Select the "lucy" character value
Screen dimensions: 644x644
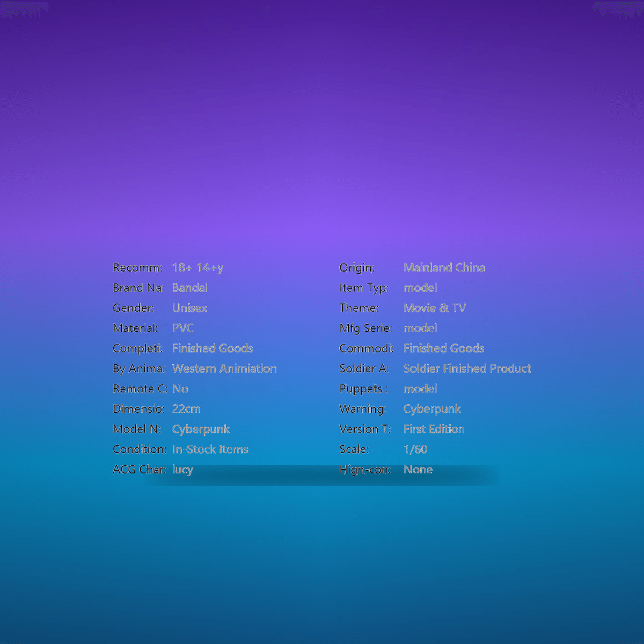pyautogui.click(x=182, y=470)
